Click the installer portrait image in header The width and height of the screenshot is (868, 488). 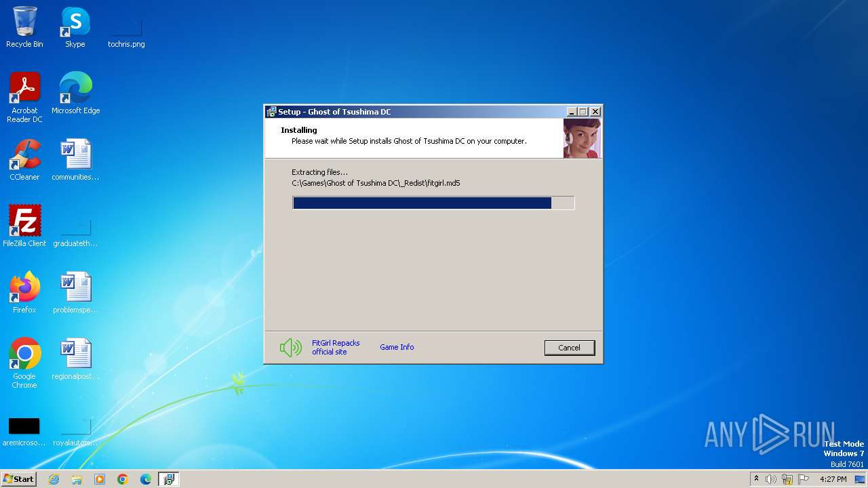[x=582, y=138]
